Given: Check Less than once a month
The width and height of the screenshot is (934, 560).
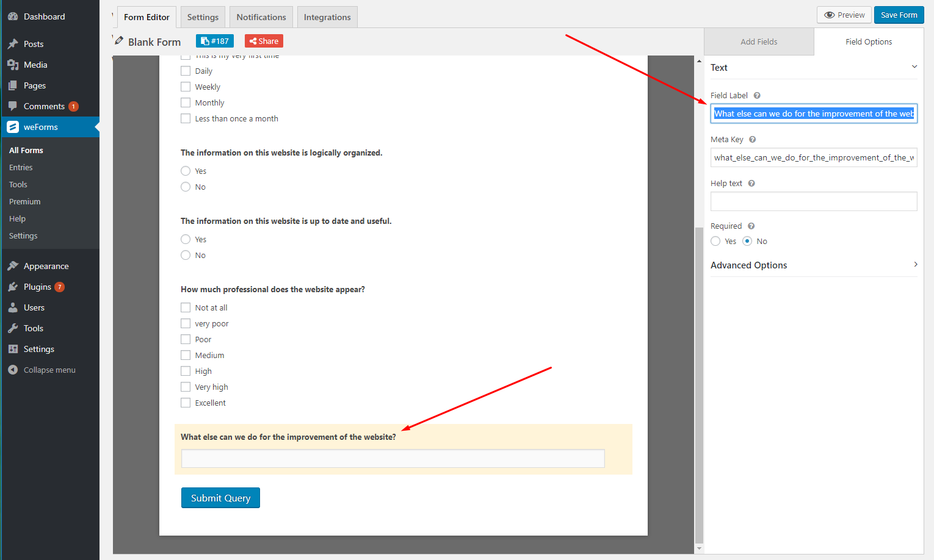Looking at the screenshot, I should tap(186, 118).
